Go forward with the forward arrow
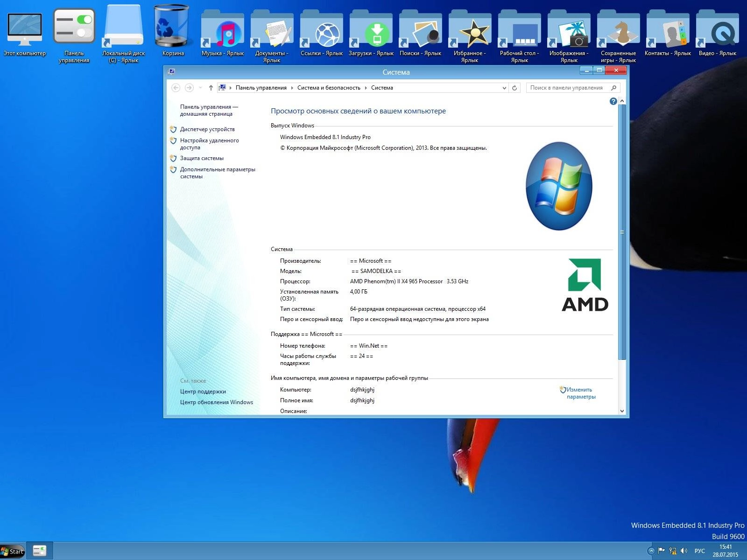This screenshot has height=560, width=747. 189,88
